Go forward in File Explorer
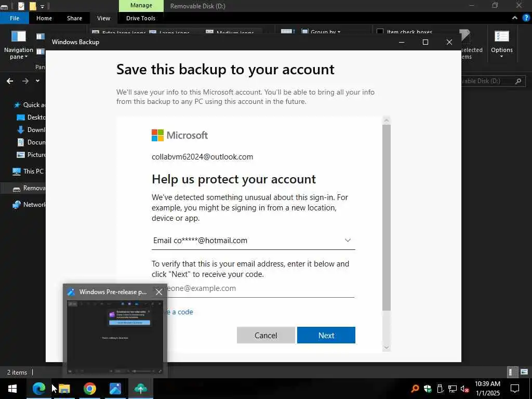Screen dimensions: 532x399 point(25,81)
